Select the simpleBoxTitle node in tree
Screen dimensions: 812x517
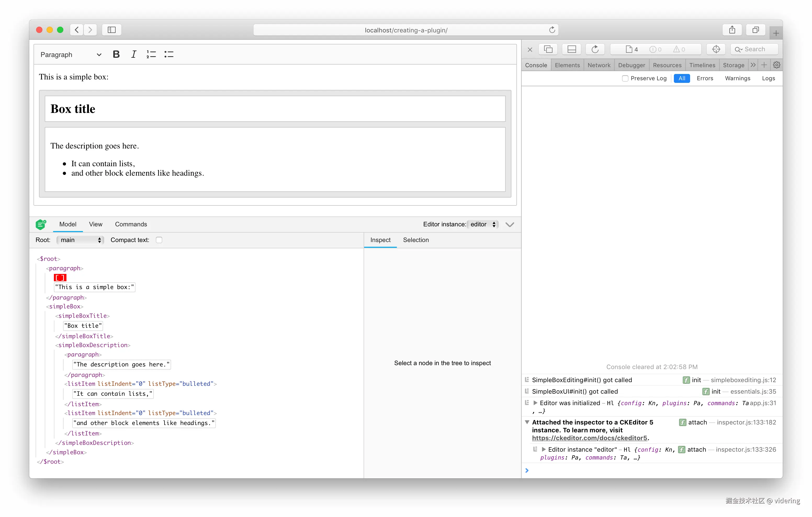(83, 316)
